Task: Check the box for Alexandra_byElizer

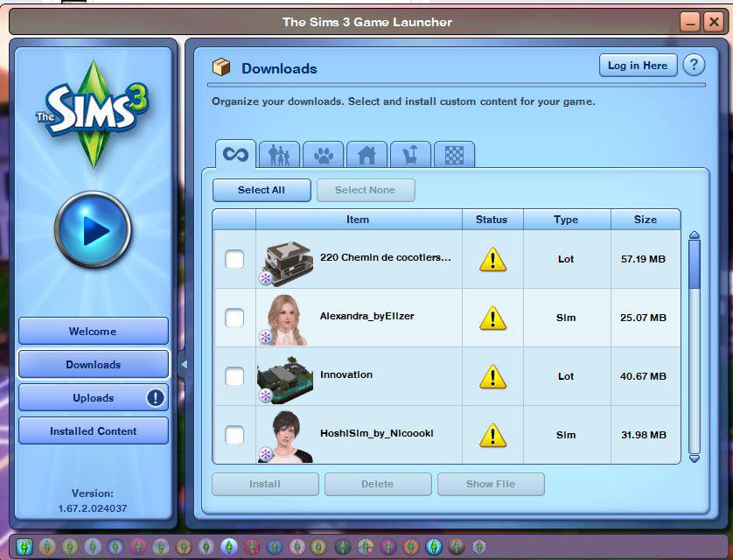Action: pos(234,318)
